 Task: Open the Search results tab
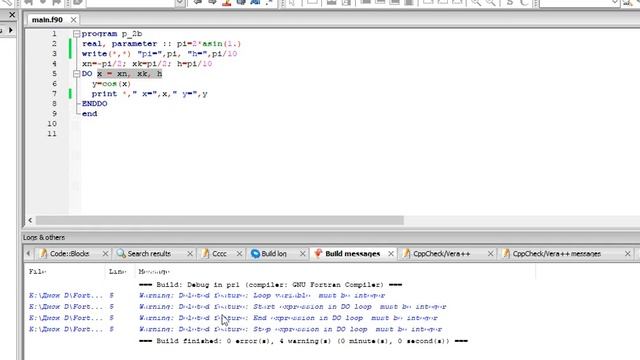tap(149, 253)
